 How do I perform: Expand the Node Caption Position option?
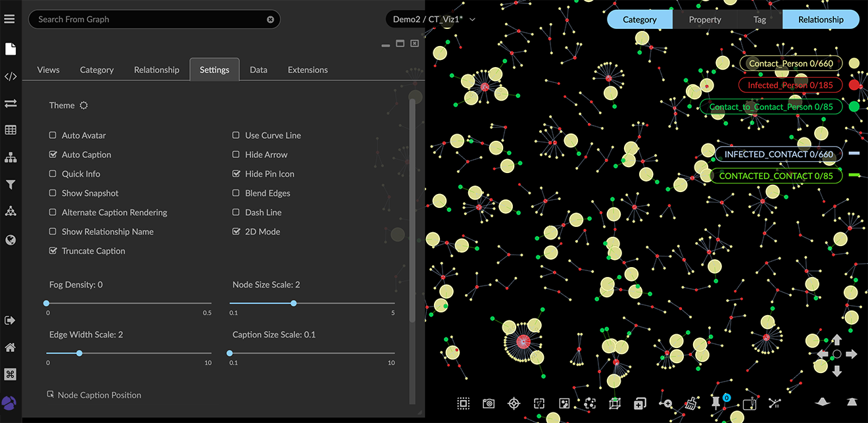[94, 395]
